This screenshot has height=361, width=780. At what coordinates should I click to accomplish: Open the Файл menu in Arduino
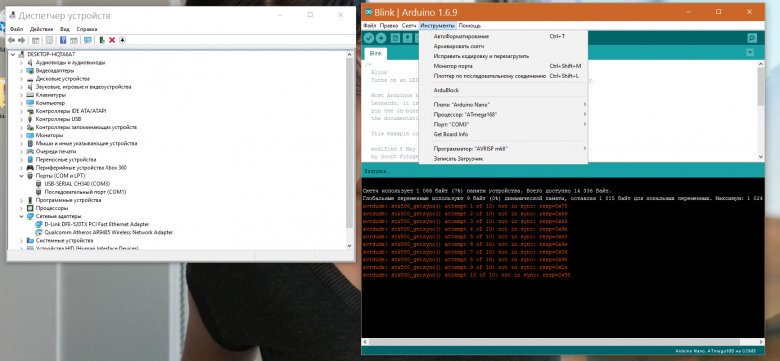coord(370,25)
